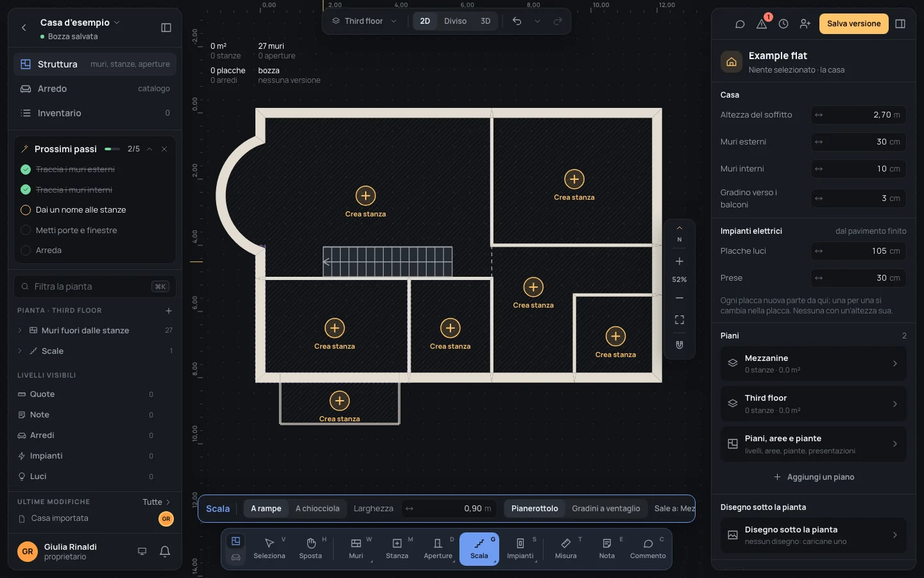
Task: Open version history clock icon
Action: 783,24
